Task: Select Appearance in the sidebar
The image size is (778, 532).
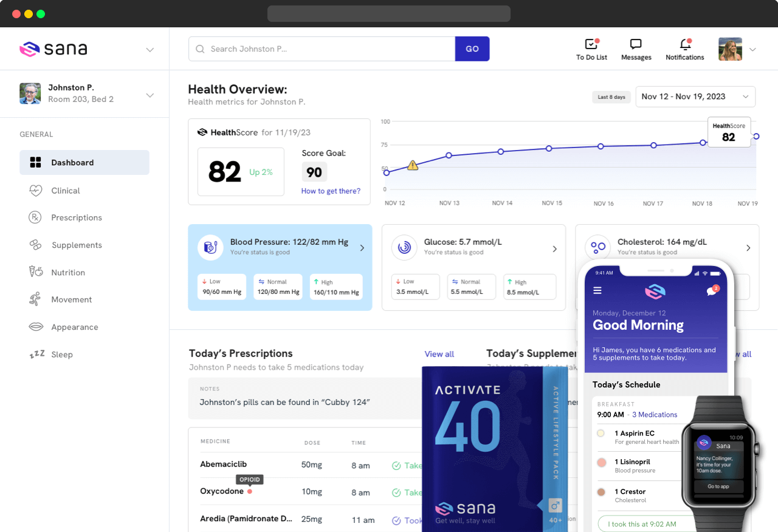Action: [74, 327]
